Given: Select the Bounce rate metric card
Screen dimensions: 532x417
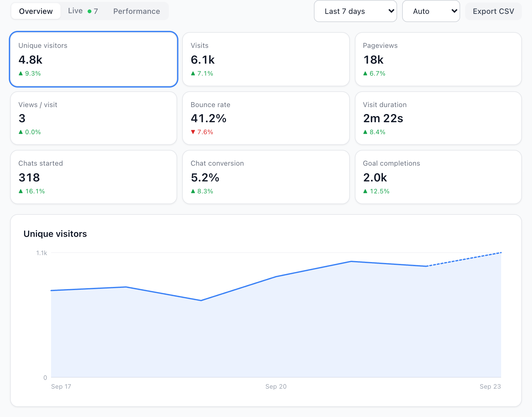Looking at the screenshot, I should click(266, 118).
